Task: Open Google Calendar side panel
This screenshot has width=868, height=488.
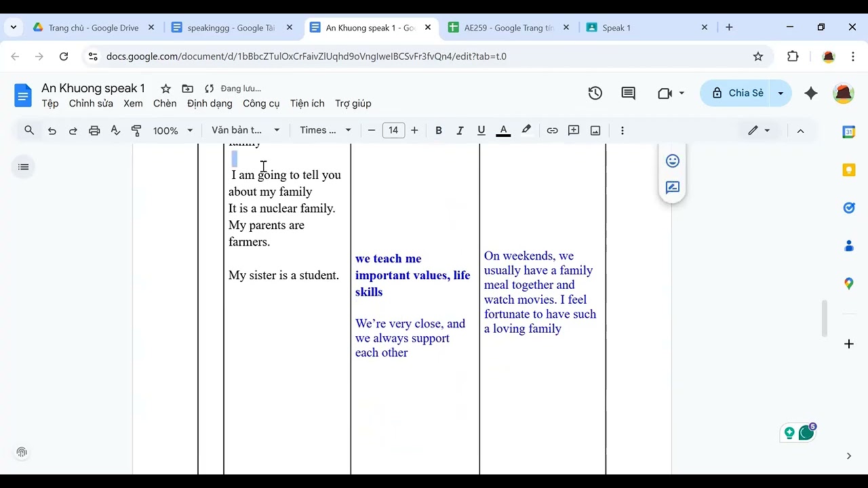Action: coord(849,132)
